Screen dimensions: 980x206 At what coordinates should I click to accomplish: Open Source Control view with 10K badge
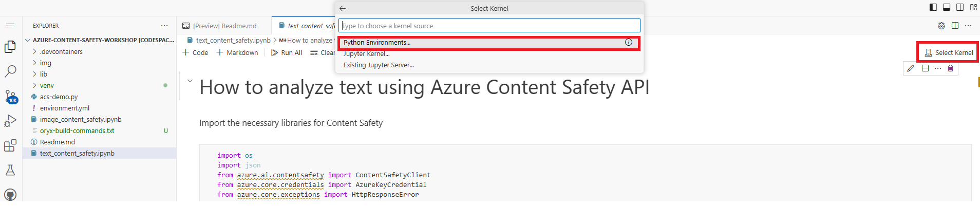point(10,97)
